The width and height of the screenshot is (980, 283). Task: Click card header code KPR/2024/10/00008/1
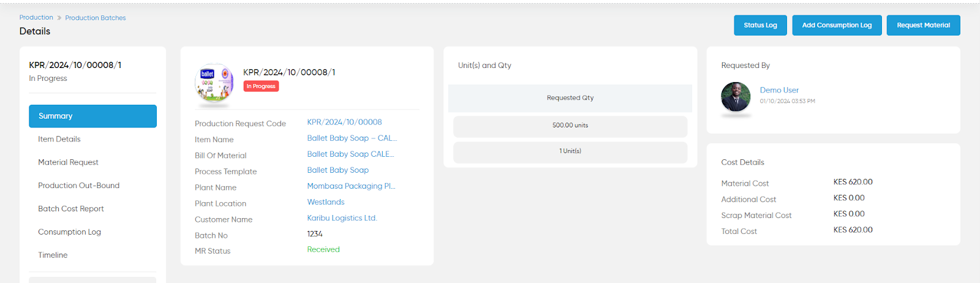[289, 72]
